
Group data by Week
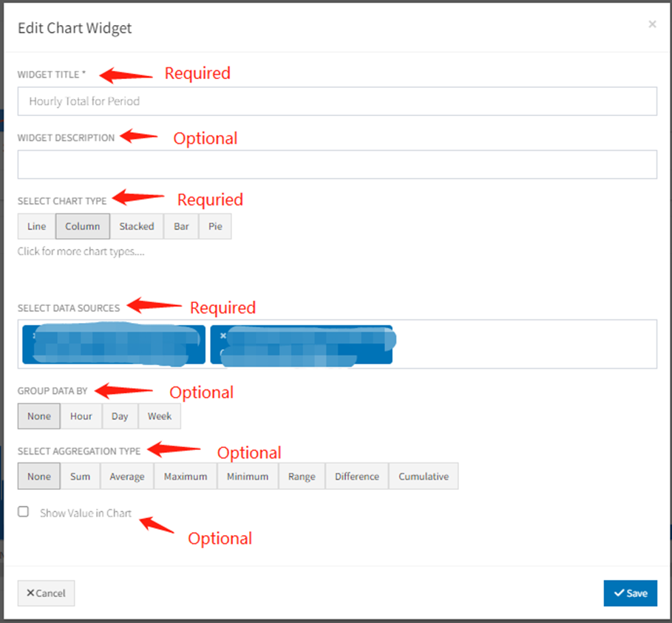tap(160, 416)
